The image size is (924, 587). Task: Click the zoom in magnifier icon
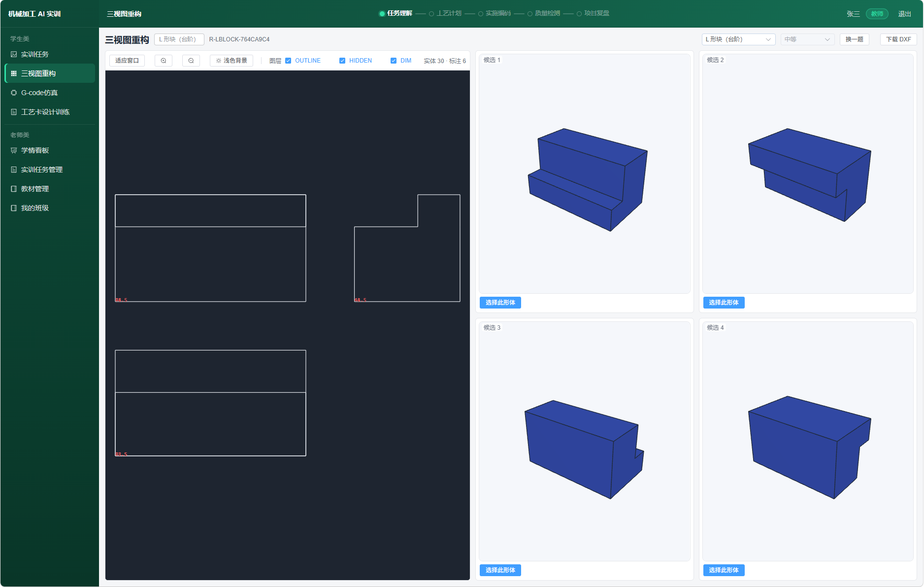click(164, 61)
